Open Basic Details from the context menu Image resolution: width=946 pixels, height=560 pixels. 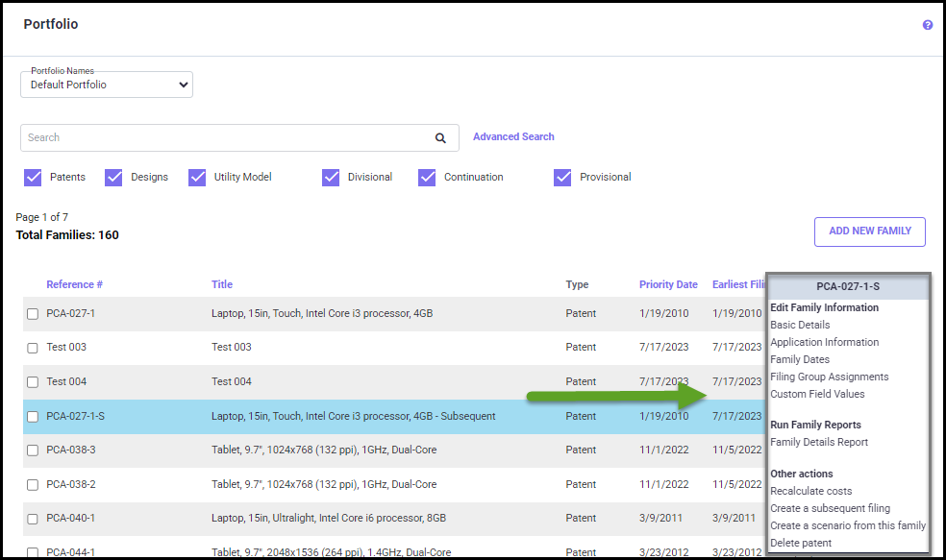pos(800,325)
